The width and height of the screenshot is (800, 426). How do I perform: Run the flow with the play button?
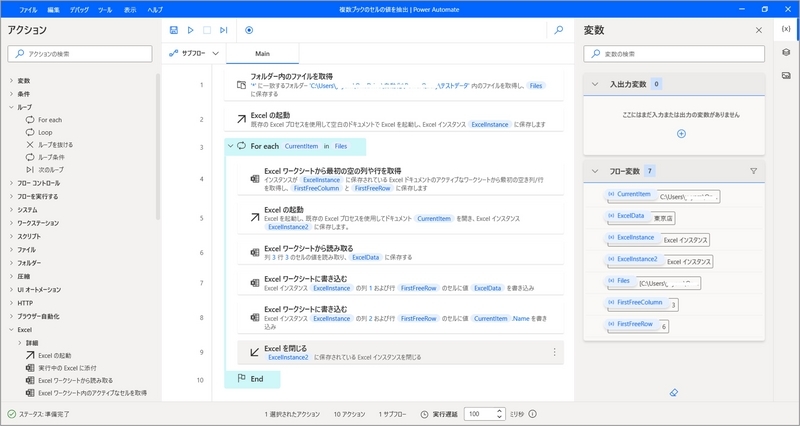click(x=190, y=30)
